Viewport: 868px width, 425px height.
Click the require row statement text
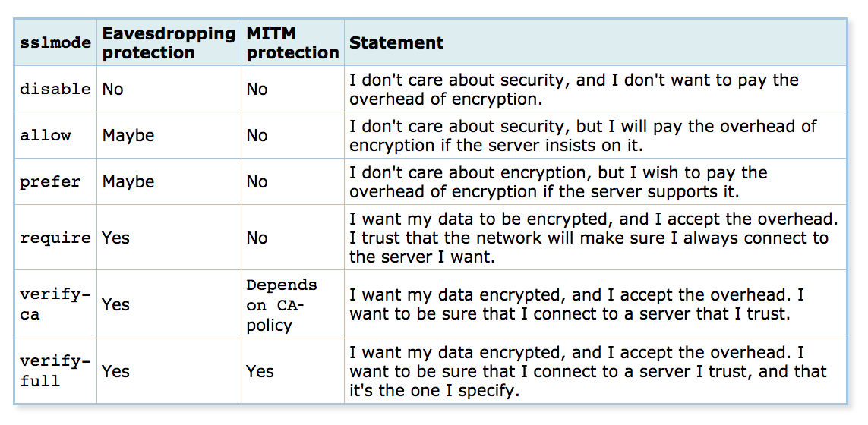pos(593,238)
